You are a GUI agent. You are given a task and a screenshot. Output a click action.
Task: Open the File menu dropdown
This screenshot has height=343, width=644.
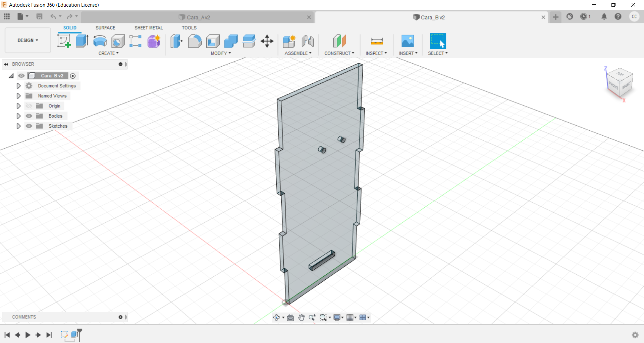coord(22,16)
